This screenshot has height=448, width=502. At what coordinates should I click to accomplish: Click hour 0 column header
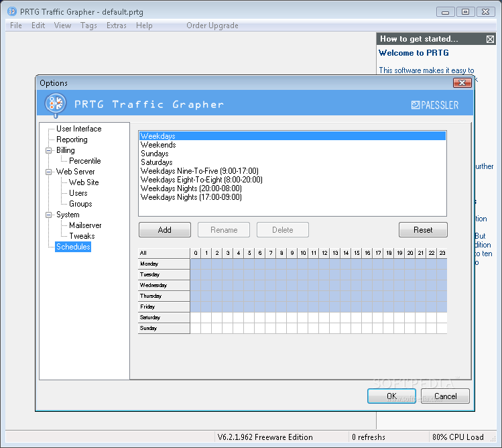click(196, 253)
